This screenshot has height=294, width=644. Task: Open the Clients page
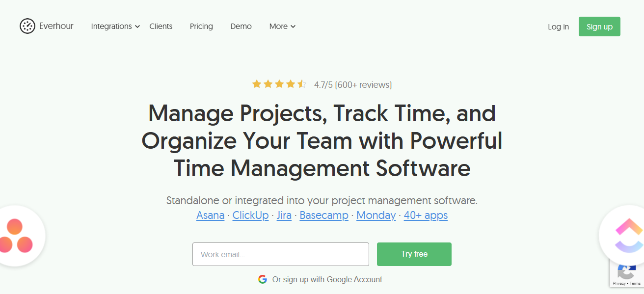point(161,27)
